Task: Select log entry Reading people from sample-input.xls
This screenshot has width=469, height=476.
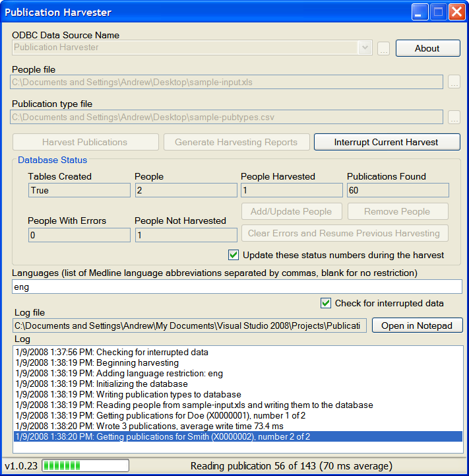Action: [x=238, y=405]
